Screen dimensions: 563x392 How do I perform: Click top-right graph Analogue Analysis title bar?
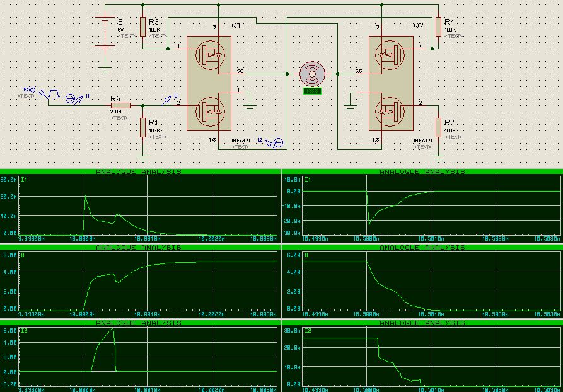pyautogui.click(x=422, y=172)
